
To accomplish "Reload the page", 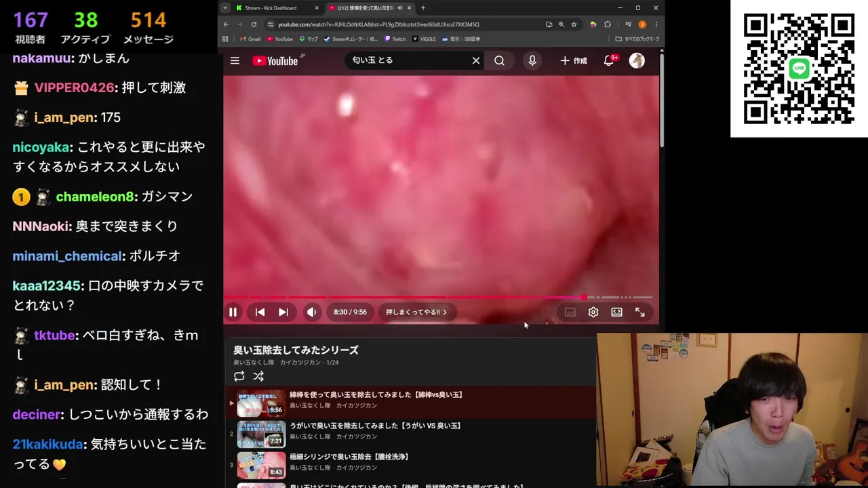I will [254, 24].
